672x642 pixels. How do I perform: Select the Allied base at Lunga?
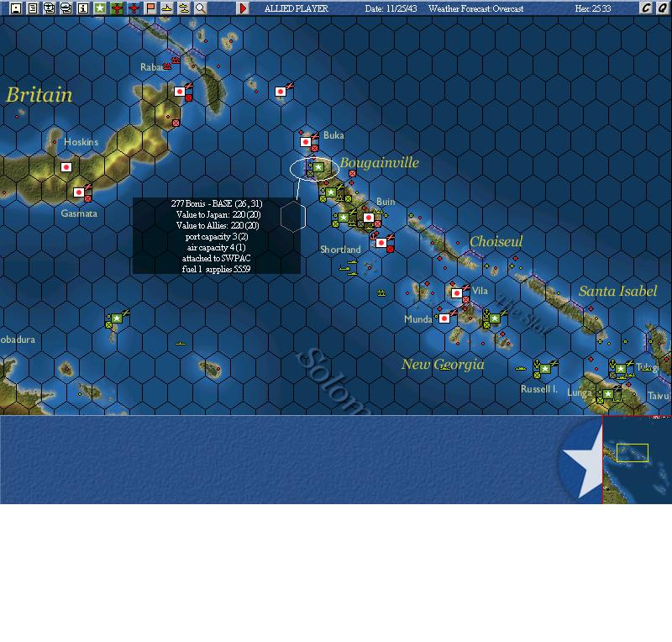pos(608,394)
